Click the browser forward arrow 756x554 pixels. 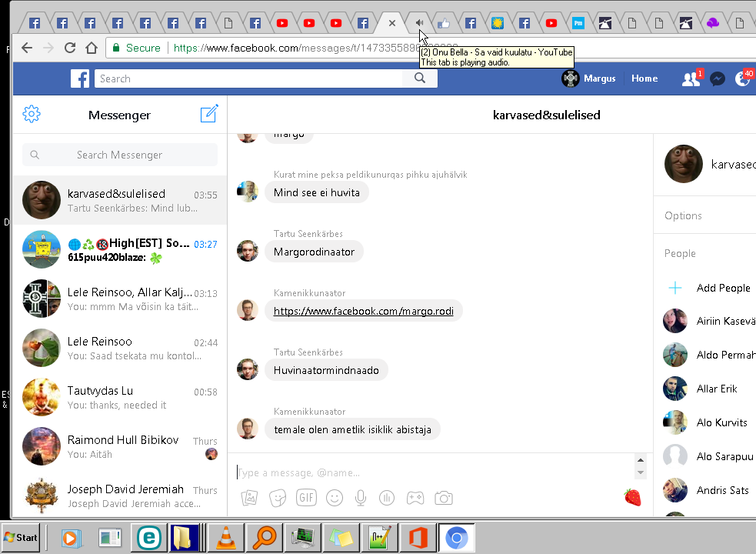(48, 48)
